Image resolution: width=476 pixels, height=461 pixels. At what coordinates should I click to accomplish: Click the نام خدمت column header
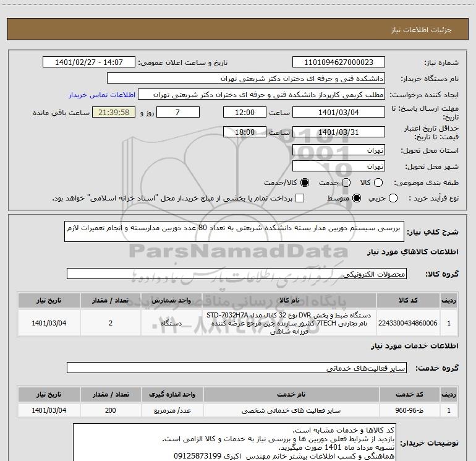(x=291, y=394)
